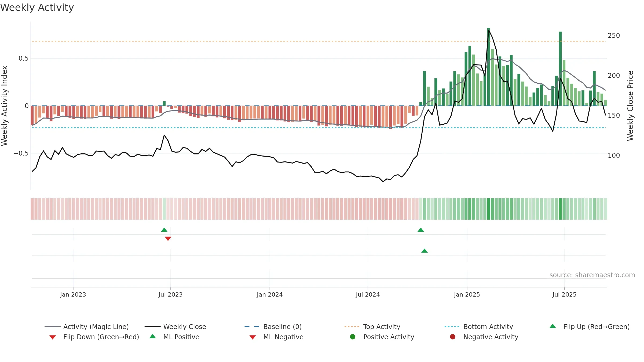This screenshot has height=362, width=644.
Task: Toggle Baseline (0) legend entry
Action: 273,327
